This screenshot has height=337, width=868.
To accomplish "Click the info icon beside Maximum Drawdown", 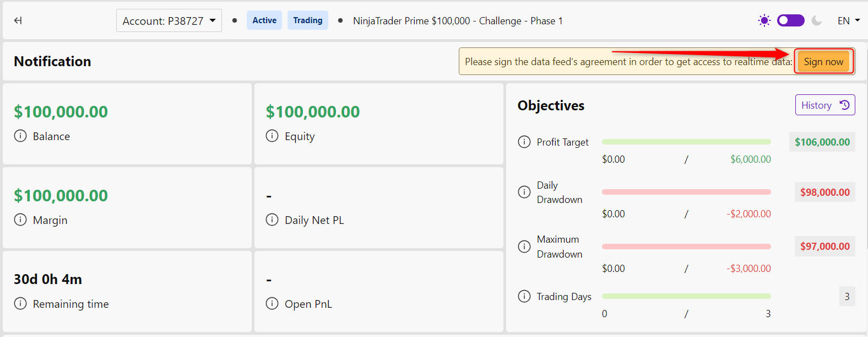I will [x=524, y=247].
